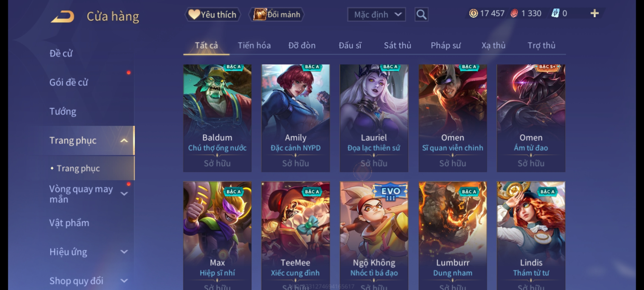Open the search magnifier icon
644x290 pixels.
tap(421, 15)
